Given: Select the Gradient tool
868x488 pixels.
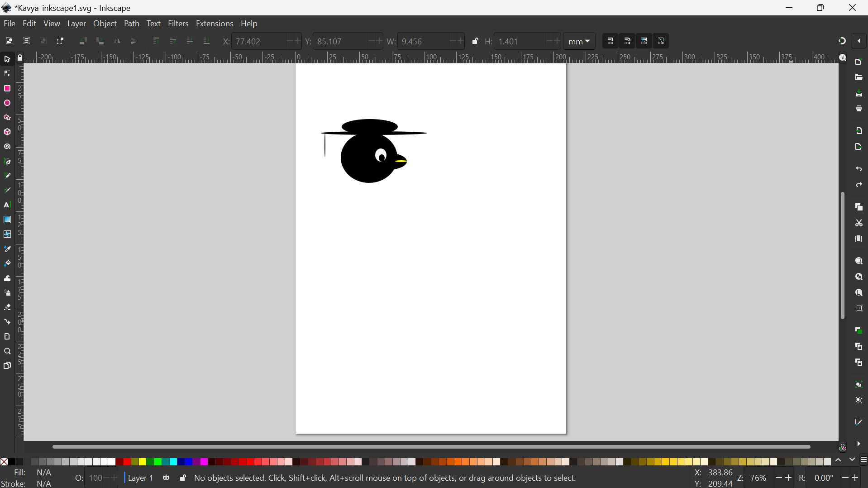Looking at the screenshot, I should [7, 220].
